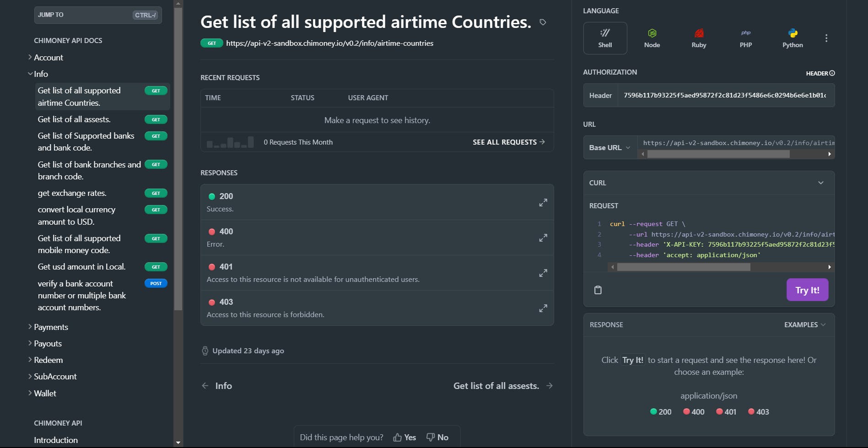The height and width of the screenshot is (448, 868).
Task: Copy the cURL request with clipboard icon
Action: tap(598, 290)
